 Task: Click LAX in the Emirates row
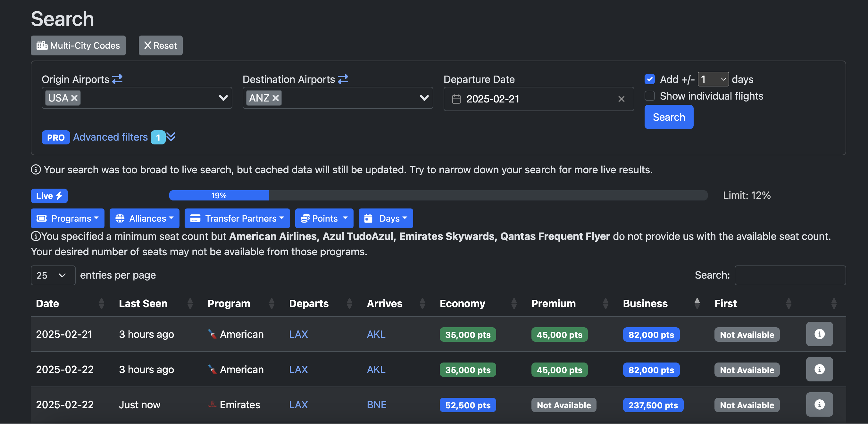click(x=298, y=405)
